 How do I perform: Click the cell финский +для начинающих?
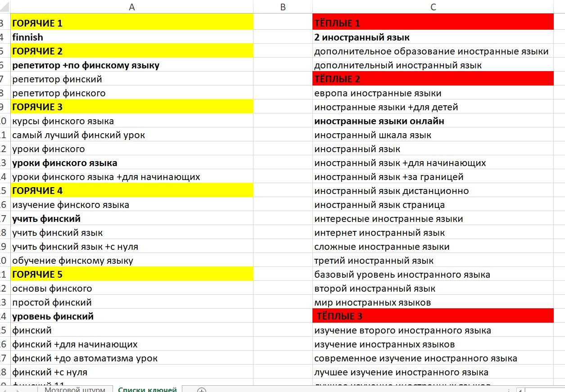click(132, 344)
